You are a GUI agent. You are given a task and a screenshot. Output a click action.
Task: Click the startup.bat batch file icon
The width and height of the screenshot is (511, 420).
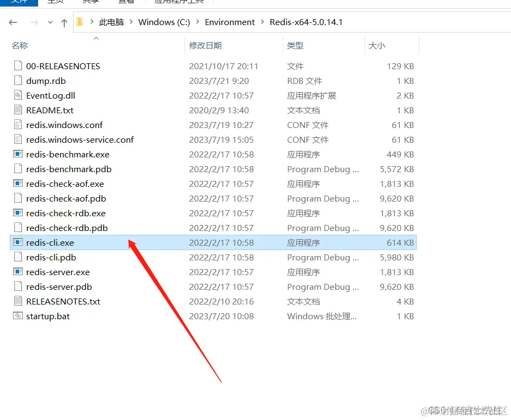click(x=18, y=316)
